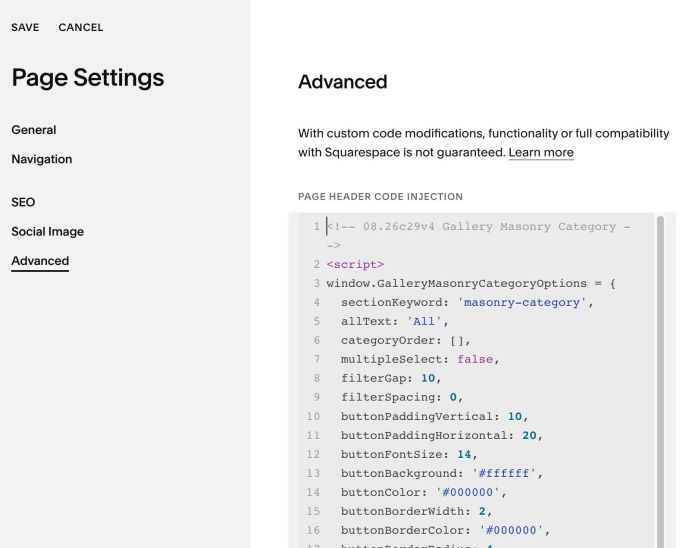Click the categoryOrder line
The height and width of the screenshot is (548, 700).
click(405, 341)
